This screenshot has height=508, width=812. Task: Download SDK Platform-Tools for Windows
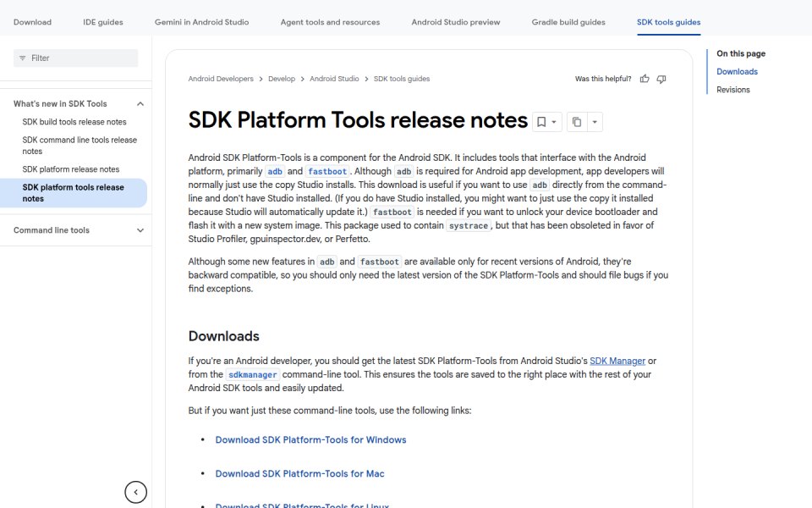(310, 439)
